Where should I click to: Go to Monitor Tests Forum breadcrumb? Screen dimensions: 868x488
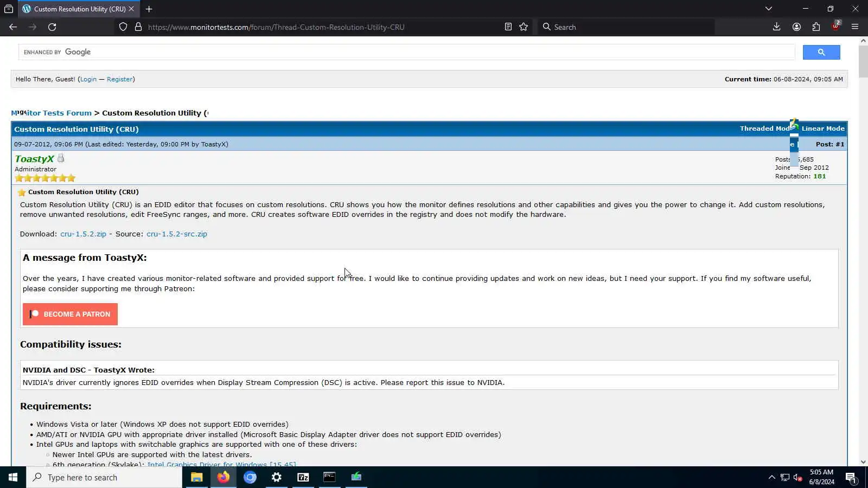click(x=52, y=113)
